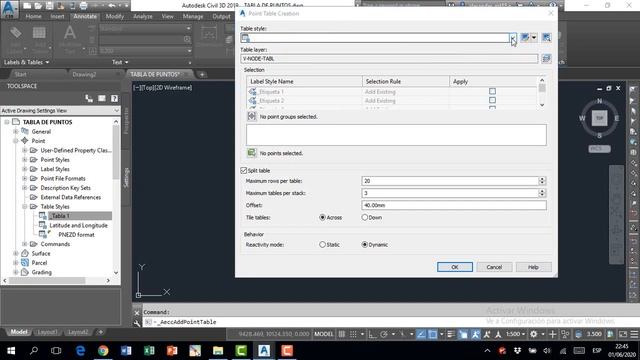Screen dimensions: 640x360
Task: Collapse the Table Styles tree node
Action: tap(25, 207)
